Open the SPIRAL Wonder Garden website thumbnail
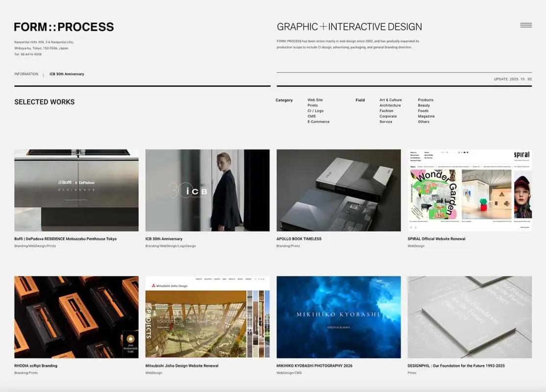546x392 pixels. point(470,191)
